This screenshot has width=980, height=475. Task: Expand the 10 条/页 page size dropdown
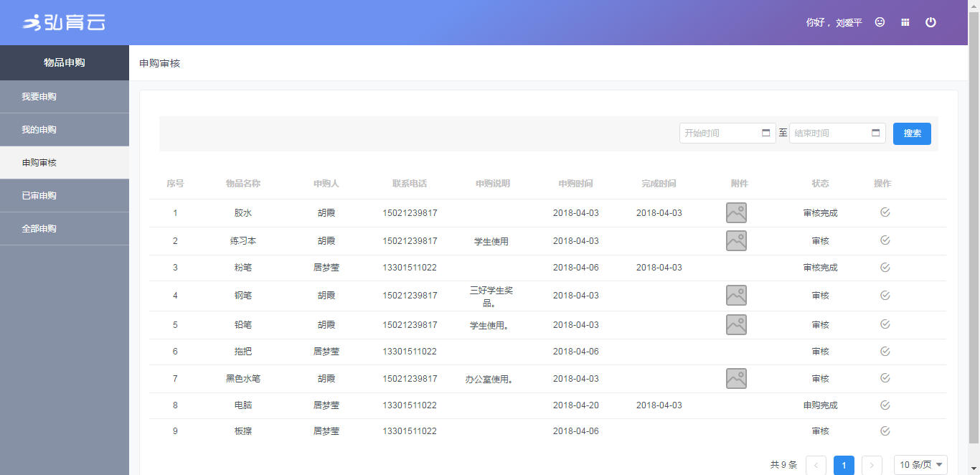point(920,465)
